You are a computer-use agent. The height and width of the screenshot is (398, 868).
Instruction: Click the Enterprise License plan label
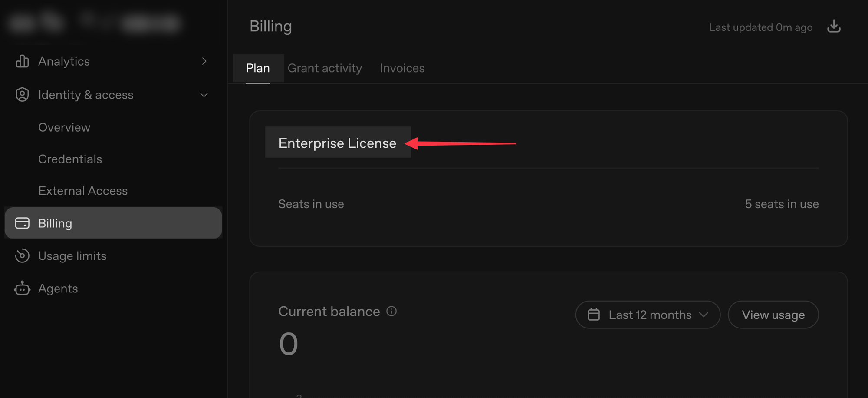[338, 143]
